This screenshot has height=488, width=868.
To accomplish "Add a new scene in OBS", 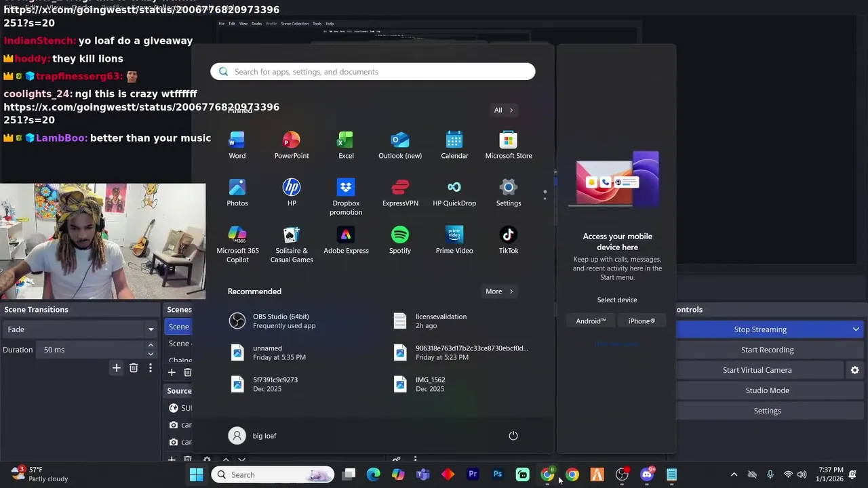I will (172, 372).
